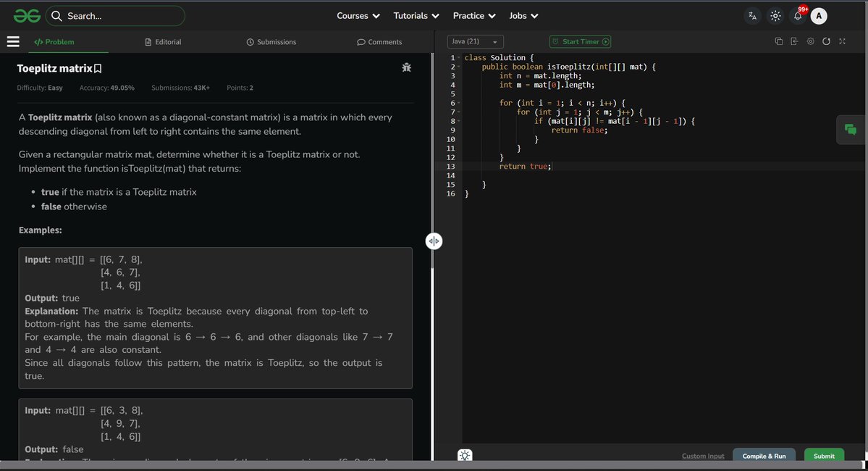Enter fullscreen editor mode
The width and height of the screenshot is (868, 471).
tap(843, 41)
